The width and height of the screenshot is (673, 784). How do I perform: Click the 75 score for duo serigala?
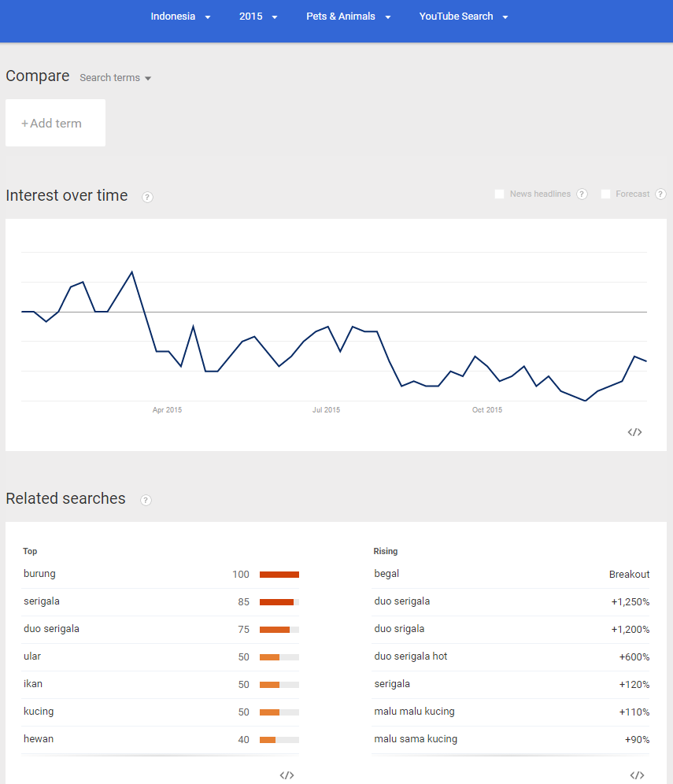243,630
